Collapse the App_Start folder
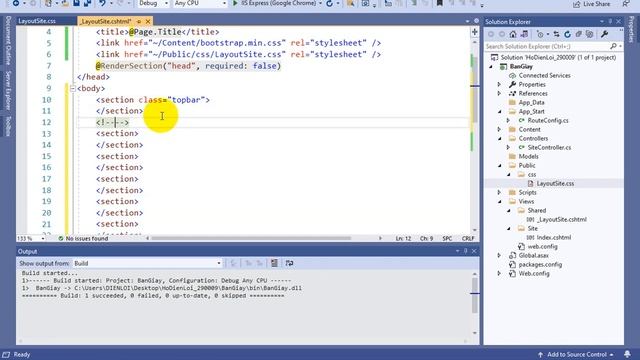This screenshot has width=640, height=360. pos(500,111)
